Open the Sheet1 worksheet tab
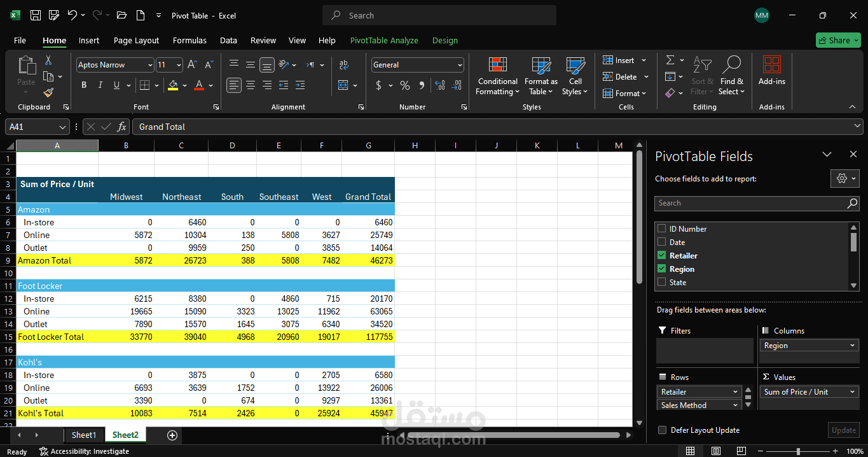 pos(83,435)
